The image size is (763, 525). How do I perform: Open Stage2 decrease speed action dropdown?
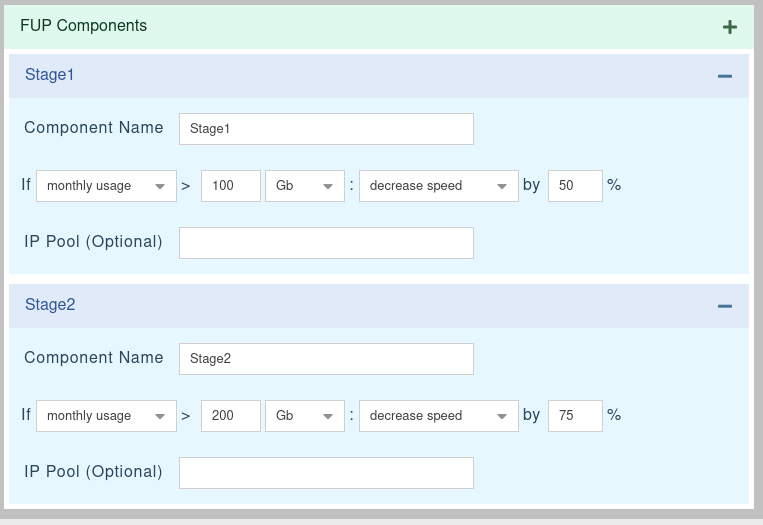pyautogui.click(x=438, y=416)
